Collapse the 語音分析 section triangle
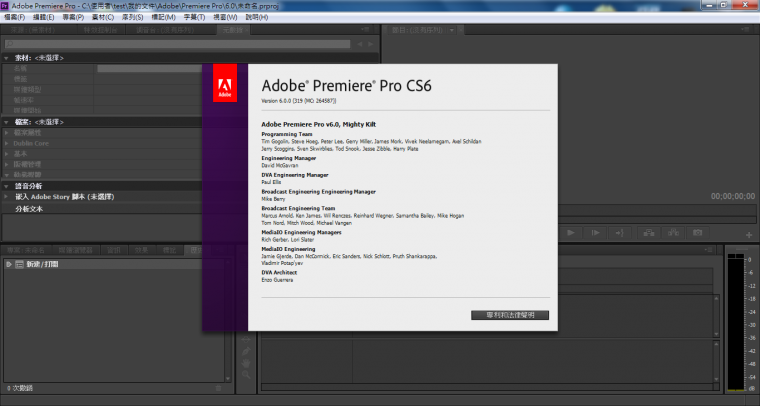This screenshot has width=760, height=406. [x=6, y=186]
